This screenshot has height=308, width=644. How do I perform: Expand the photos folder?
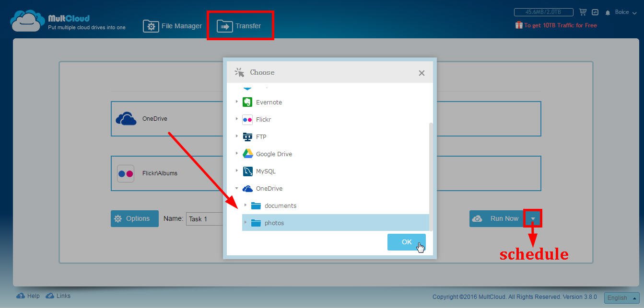click(246, 223)
